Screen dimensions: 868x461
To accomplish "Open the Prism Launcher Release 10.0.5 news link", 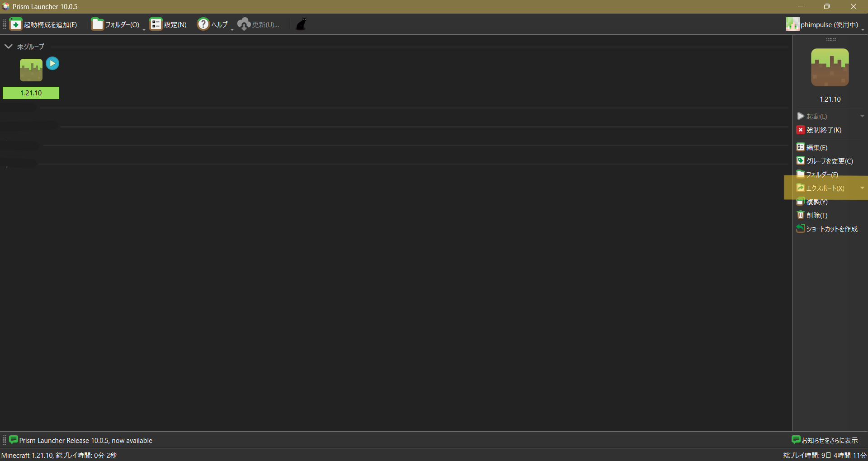I will pyautogui.click(x=85, y=440).
